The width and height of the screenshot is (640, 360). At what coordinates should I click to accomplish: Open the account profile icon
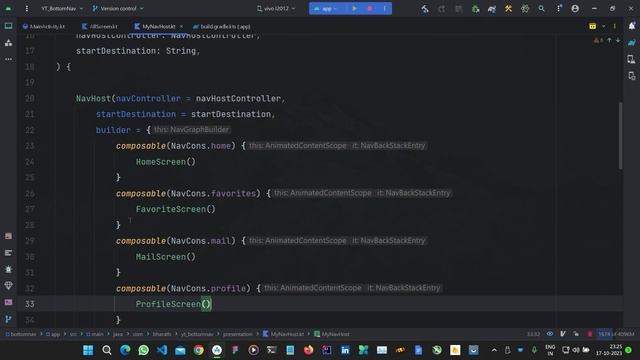(x=575, y=8)
